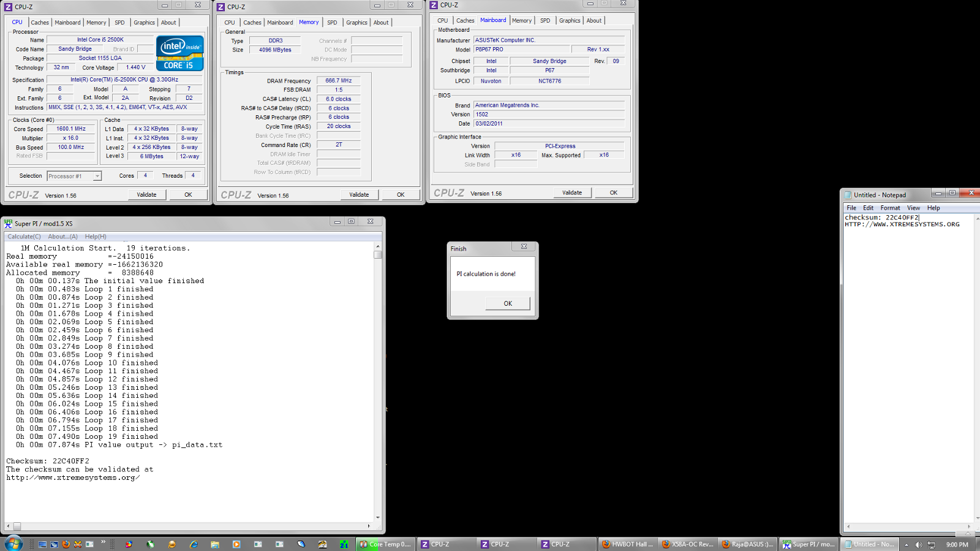Click Super PI vertical scrollbar down arrow
The width and height of the screenshot is (980, 551).
378,518
